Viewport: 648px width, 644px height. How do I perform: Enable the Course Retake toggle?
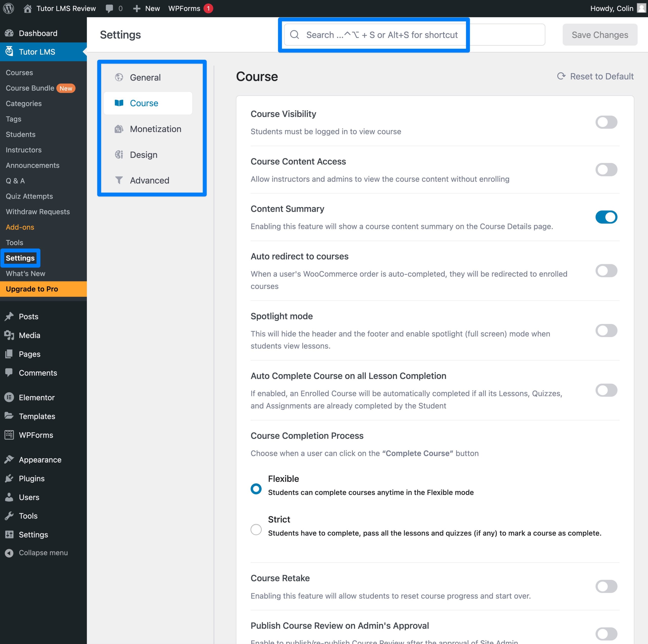pyautogui.click(x=606, y=586)
